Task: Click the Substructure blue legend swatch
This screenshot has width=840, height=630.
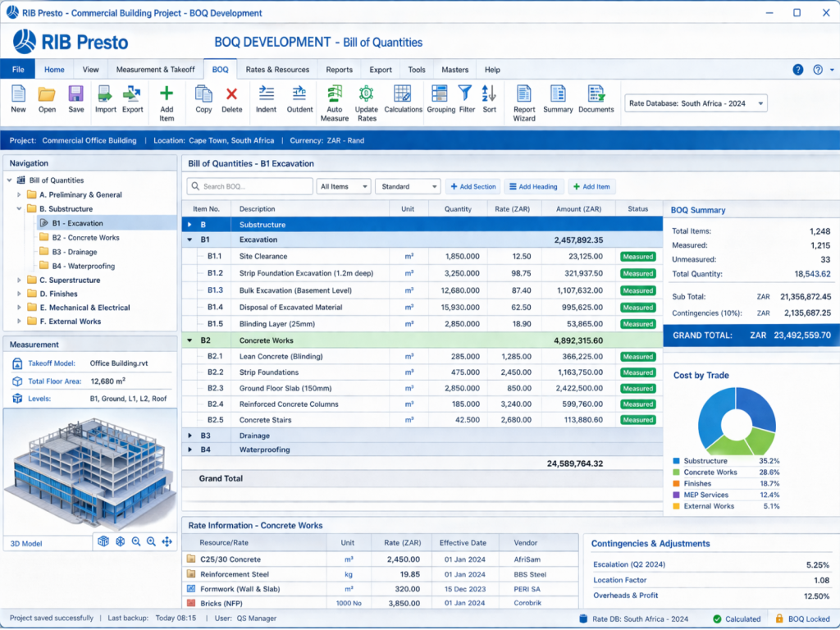Action: (x=676, y=461)
